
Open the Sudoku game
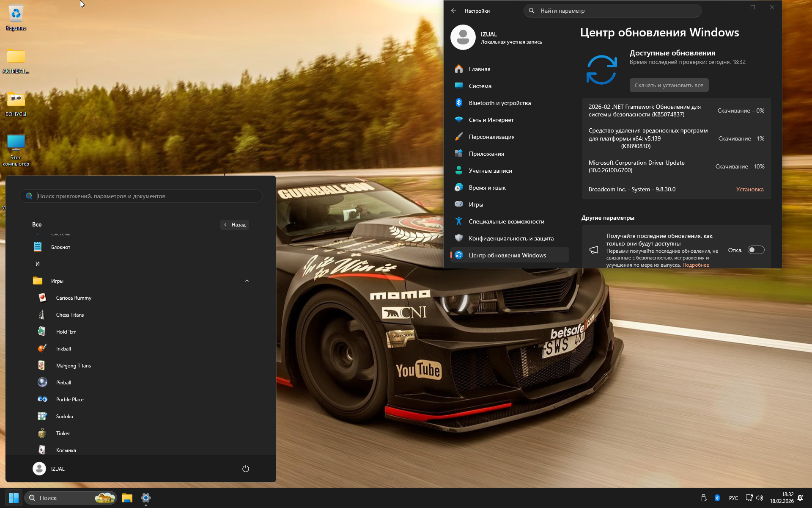(64, 417)
